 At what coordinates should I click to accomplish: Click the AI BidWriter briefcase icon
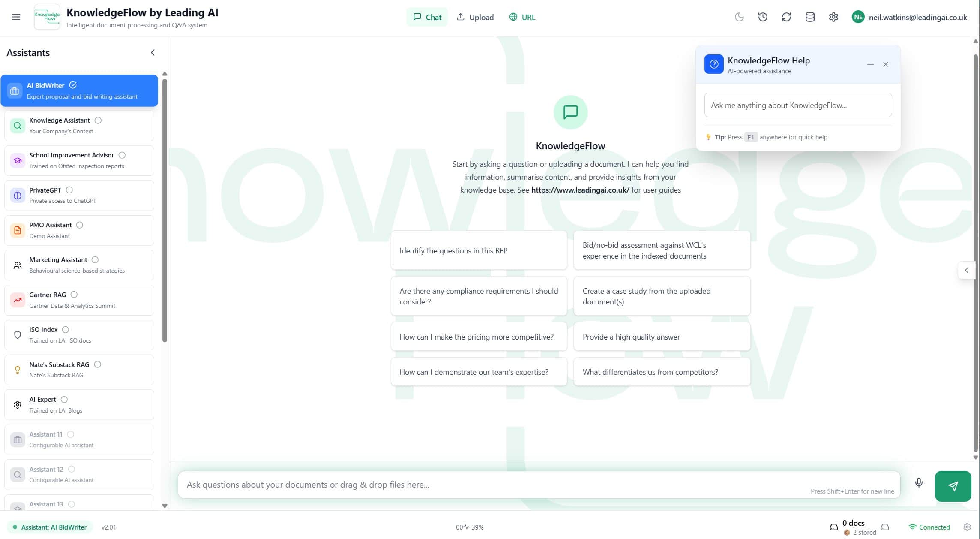(15, 91)
